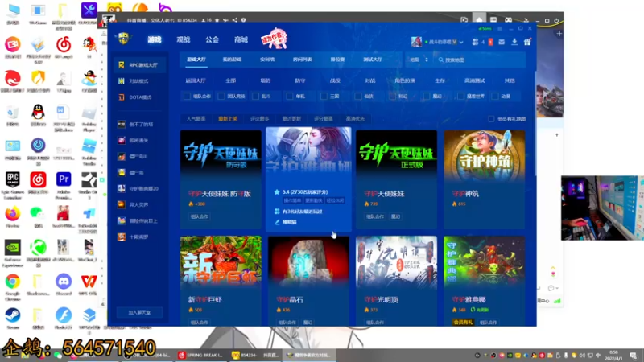Open the 地图 search type dropdown
The image size is (644, 362).
[419, 60]
